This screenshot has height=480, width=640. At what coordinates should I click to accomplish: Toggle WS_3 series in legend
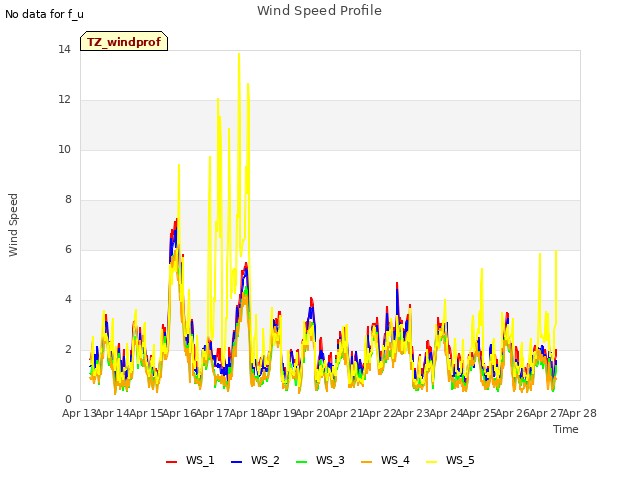(320, 460)
